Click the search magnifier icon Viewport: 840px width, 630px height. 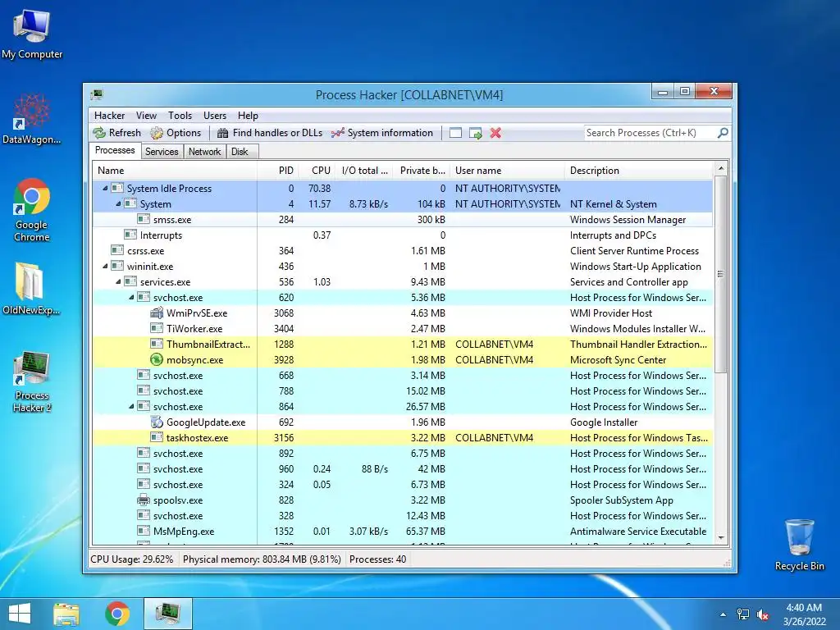pos(723,133)
